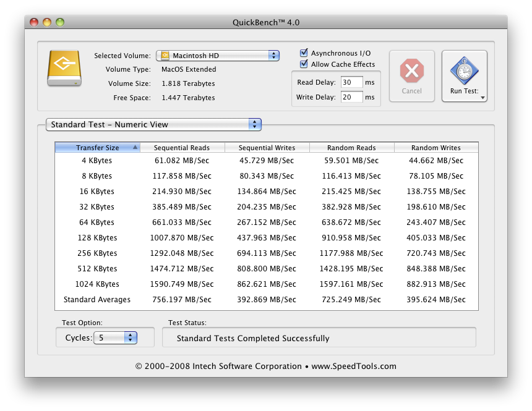Click the 45.729 MB/Sec value
Image resolution: width=532 pixels, height=411 pixels.
(x=267, y=161)
